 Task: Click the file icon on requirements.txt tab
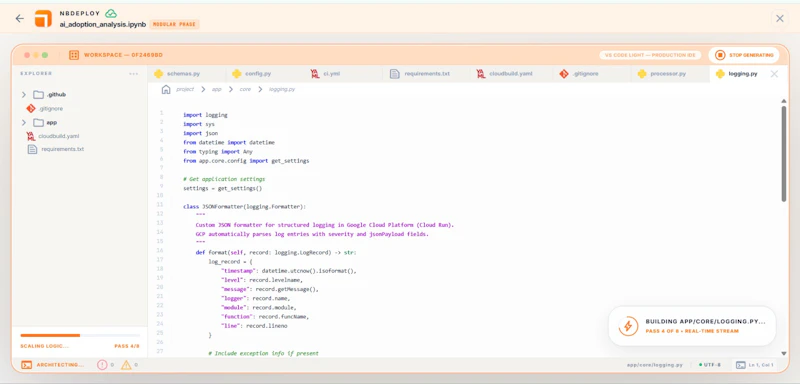coord(394,74)
